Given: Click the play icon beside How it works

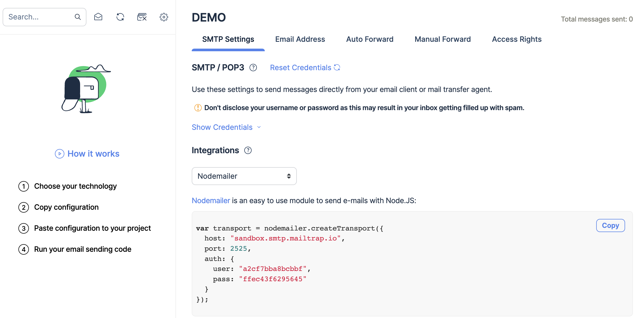Looking at the screenshot, I should (60, 154).
